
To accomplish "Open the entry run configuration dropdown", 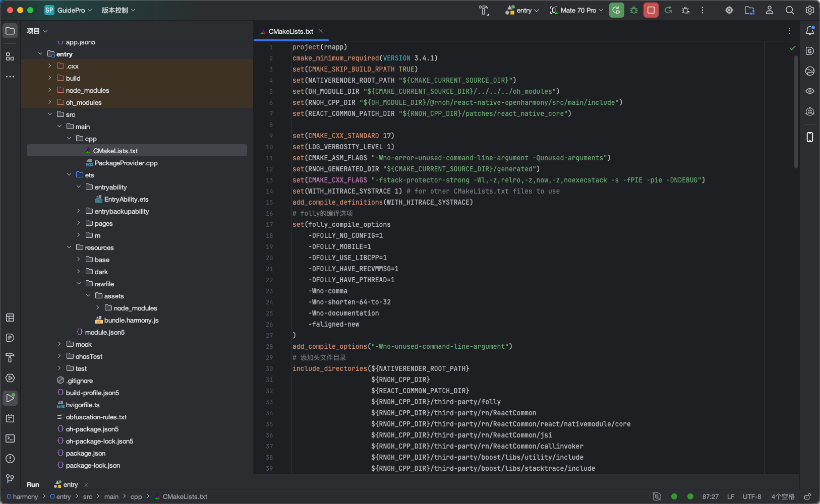I will [522, 10].
